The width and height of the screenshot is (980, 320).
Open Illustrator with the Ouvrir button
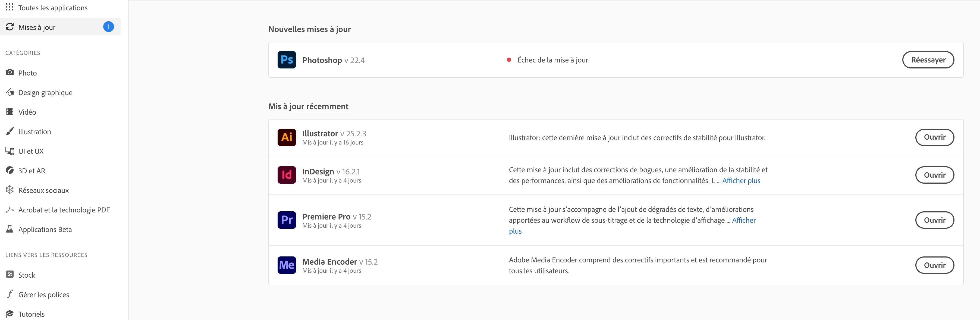click(934, 137)
